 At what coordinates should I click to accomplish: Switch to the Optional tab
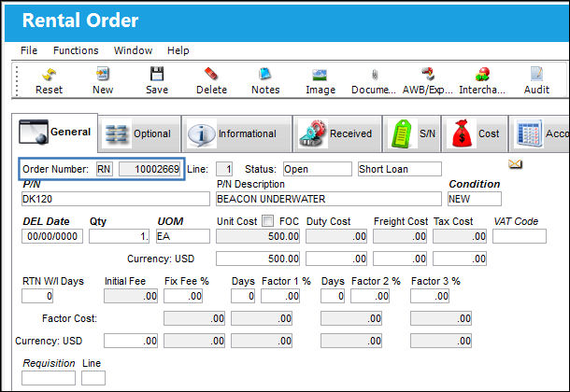(x=139, y=133)
